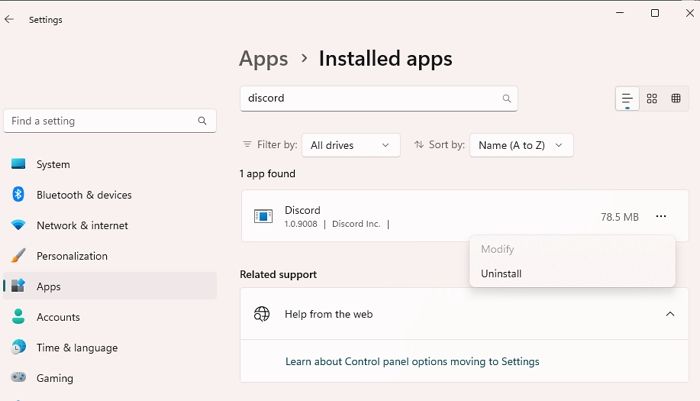
Task: Go to Bluetooth & devices settings
Action: pos(83,195)
